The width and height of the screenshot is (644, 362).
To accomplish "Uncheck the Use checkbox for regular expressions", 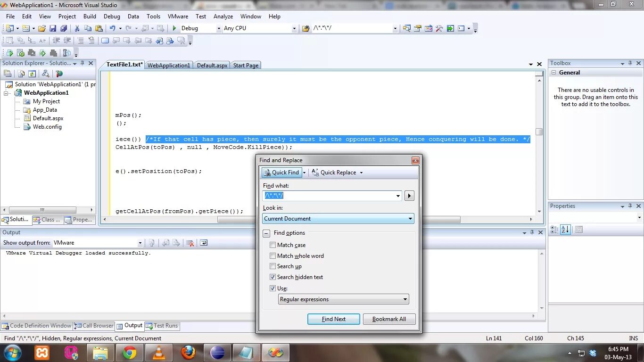I will [272, 288].
